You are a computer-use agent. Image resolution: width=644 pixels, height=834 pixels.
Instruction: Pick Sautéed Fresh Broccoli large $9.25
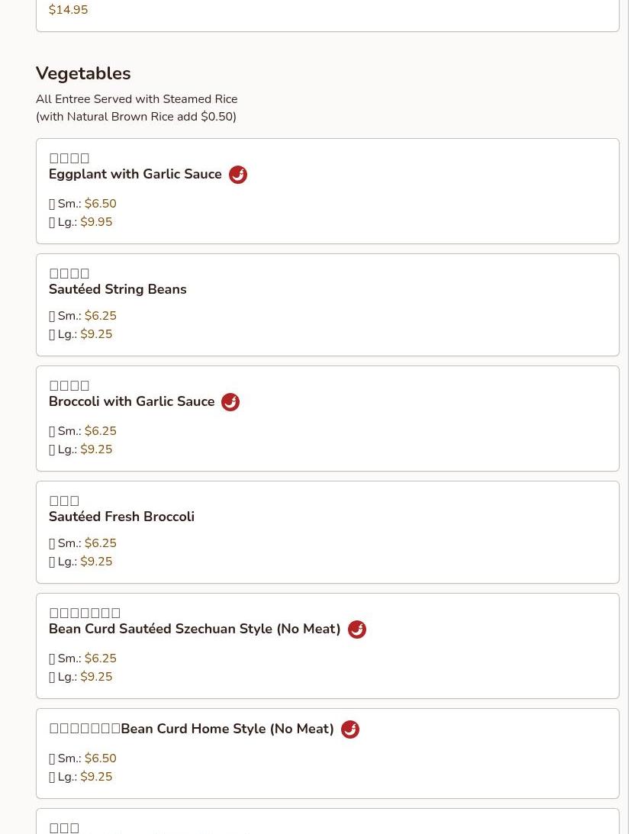pyautogui.click(x=96, y=562)
